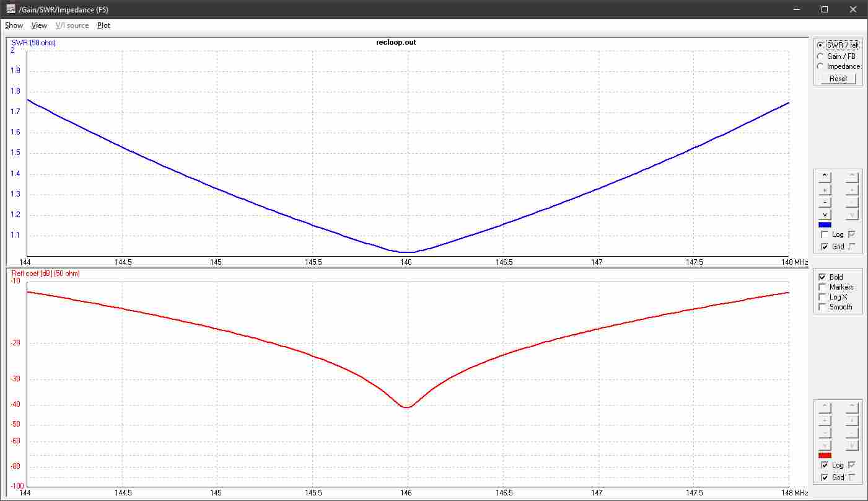Select the Gain / FB radio button

point(820,56)
